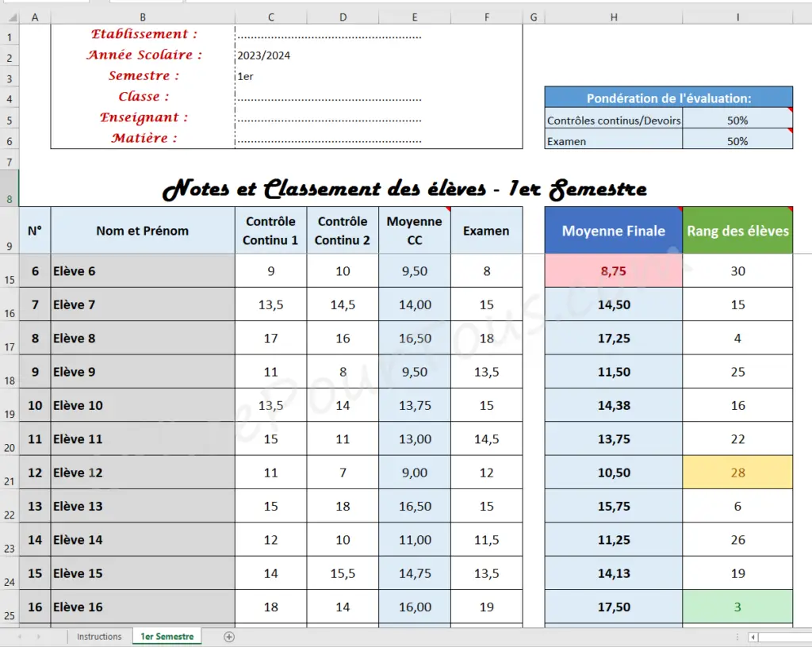Select all cells via the corner triangle

pyautogui.click(x=10, y=16)
